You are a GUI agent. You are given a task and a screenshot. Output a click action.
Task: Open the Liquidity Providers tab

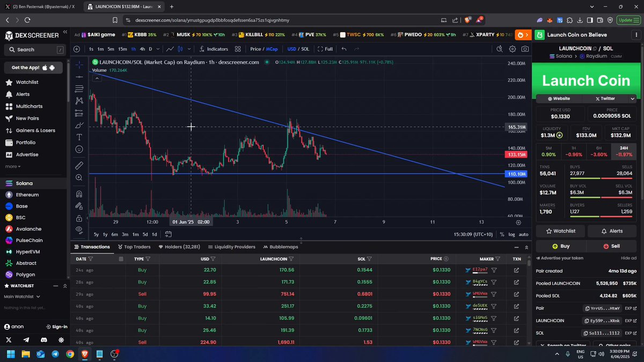point(231,247)
